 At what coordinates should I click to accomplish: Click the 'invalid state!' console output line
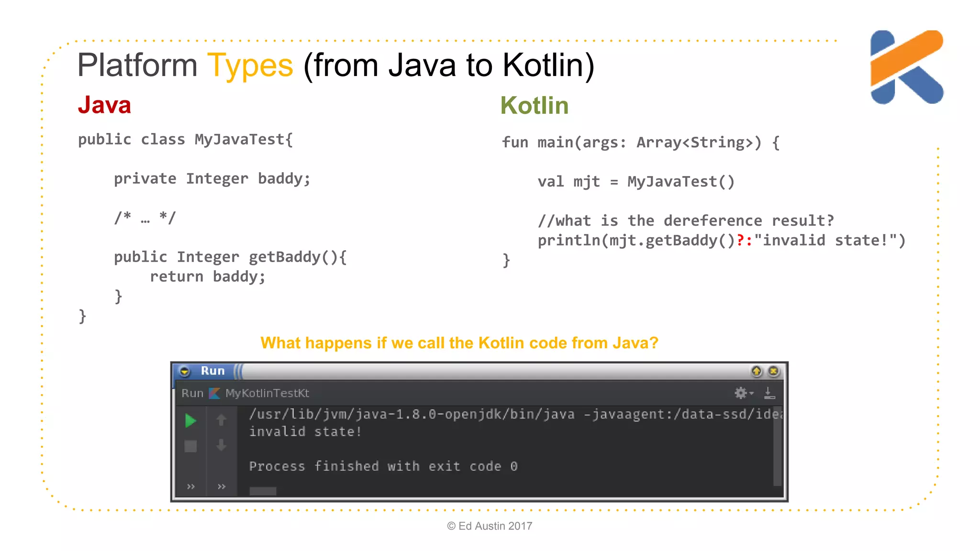(x=305, y=431)
